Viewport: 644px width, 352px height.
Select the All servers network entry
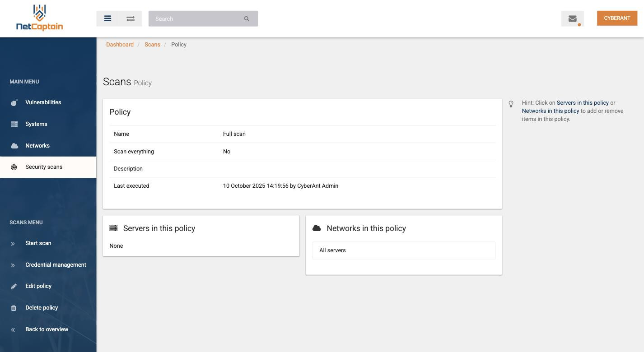[x=404, y=250]
